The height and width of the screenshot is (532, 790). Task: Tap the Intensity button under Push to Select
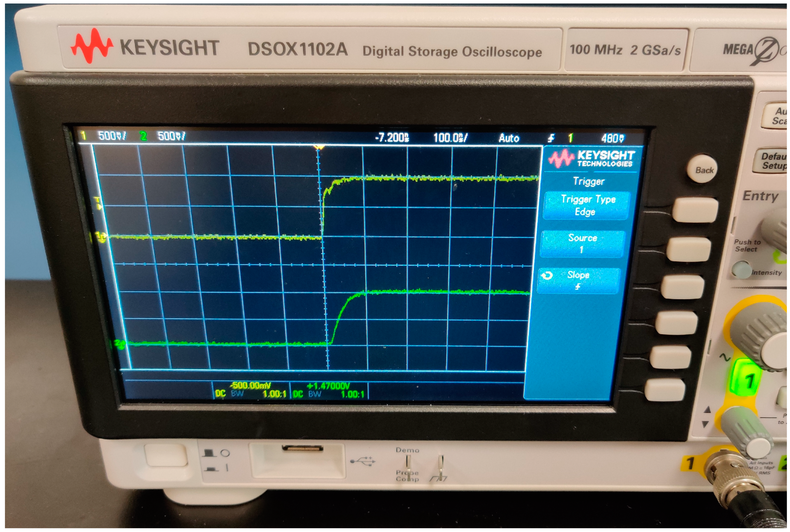point(741,270)
